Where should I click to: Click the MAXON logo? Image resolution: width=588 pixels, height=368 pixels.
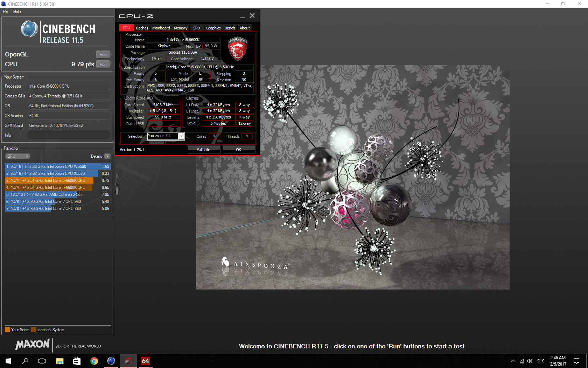click(33, 344)
